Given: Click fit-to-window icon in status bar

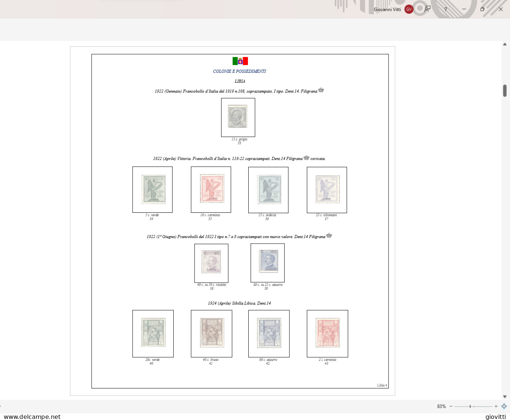Looking at the screenshot, I should (504, 406).
